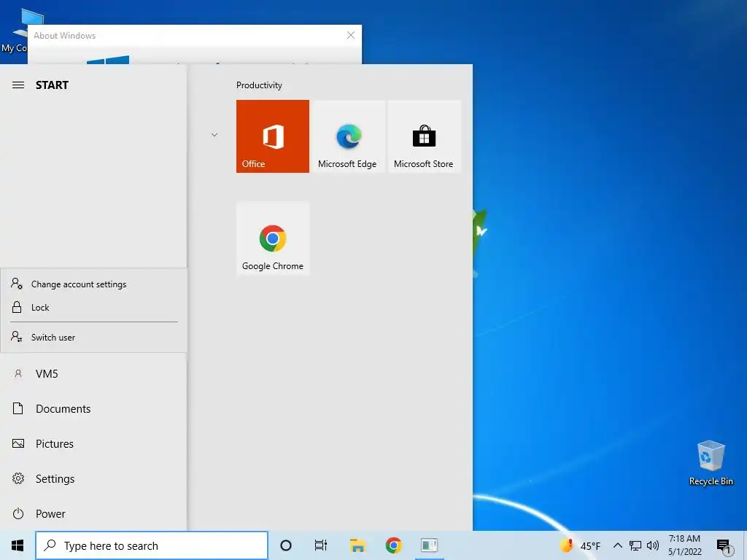This screenshot has height=560, width=747.
Task: Open Documents from Start sidebar
Action: click(93, 408)
